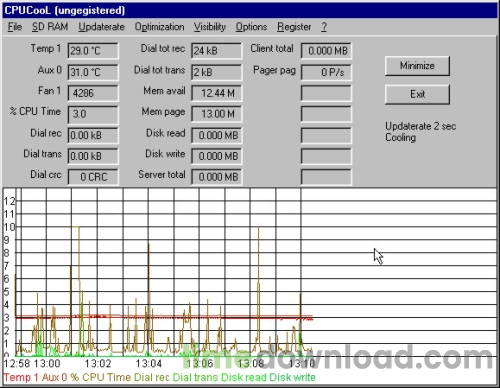Viewport: 500px width, 388px height.
Task: Click the 13:04 time marker on graph
Action: (x=149, y=363)
